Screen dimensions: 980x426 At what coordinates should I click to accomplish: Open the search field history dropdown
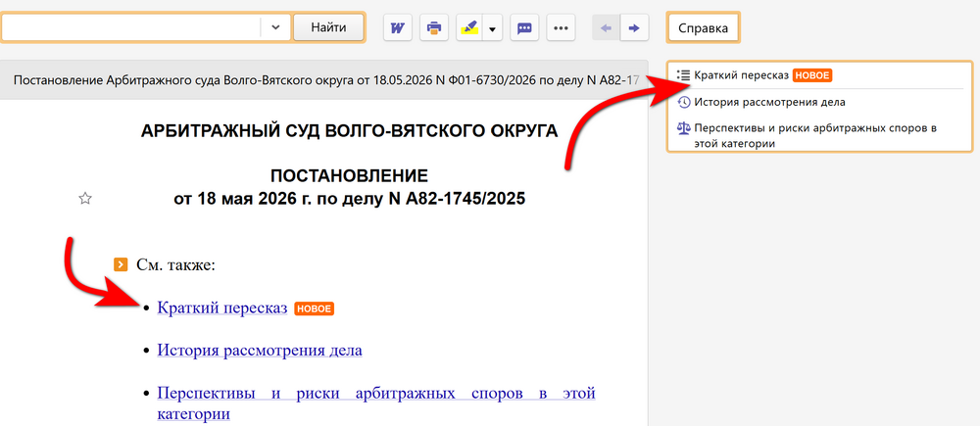click(x=275, y=27)
